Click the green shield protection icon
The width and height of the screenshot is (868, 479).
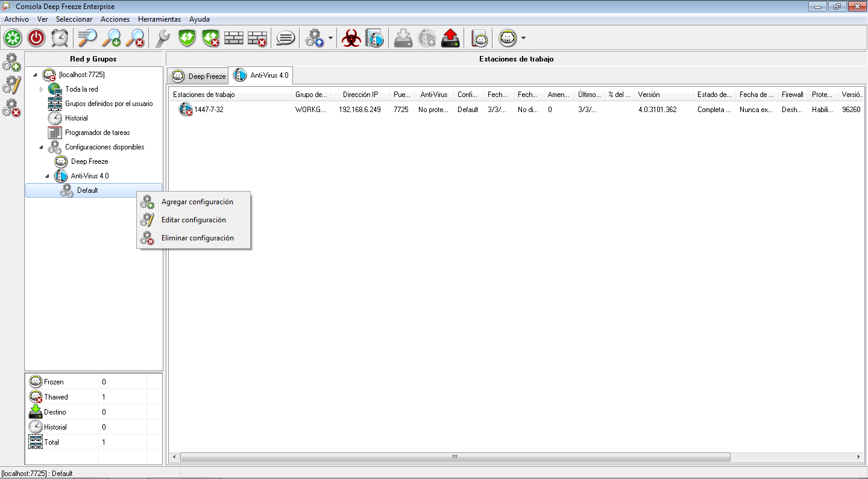(x=187, y=39)
